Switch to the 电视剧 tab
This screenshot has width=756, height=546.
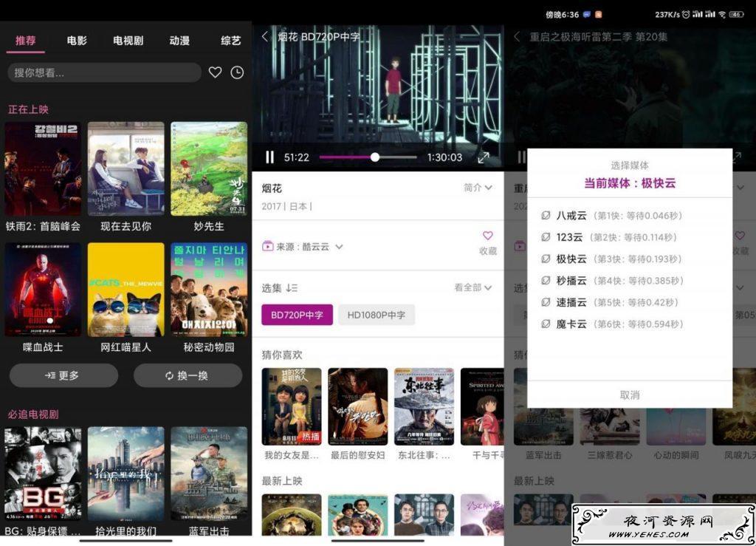click(x=128, y=41)
